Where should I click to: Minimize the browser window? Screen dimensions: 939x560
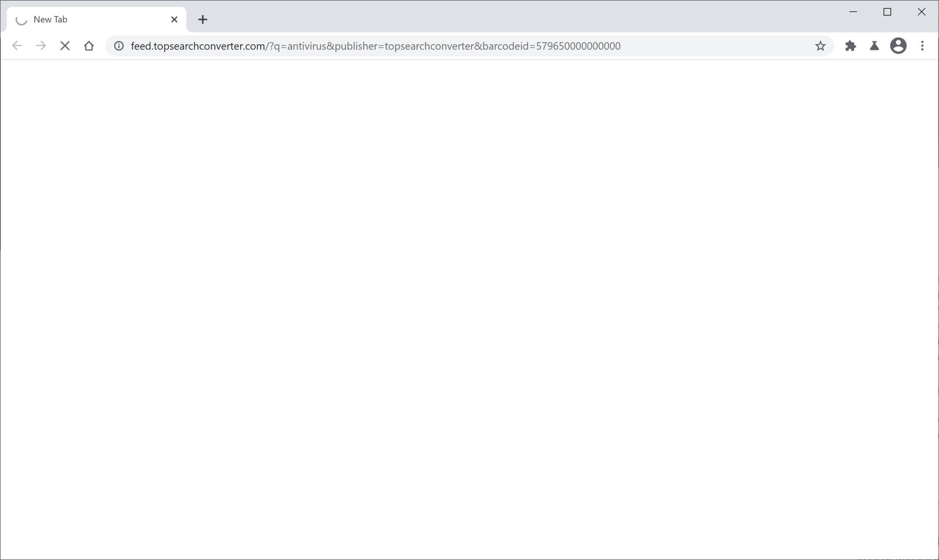coord(853,12)
